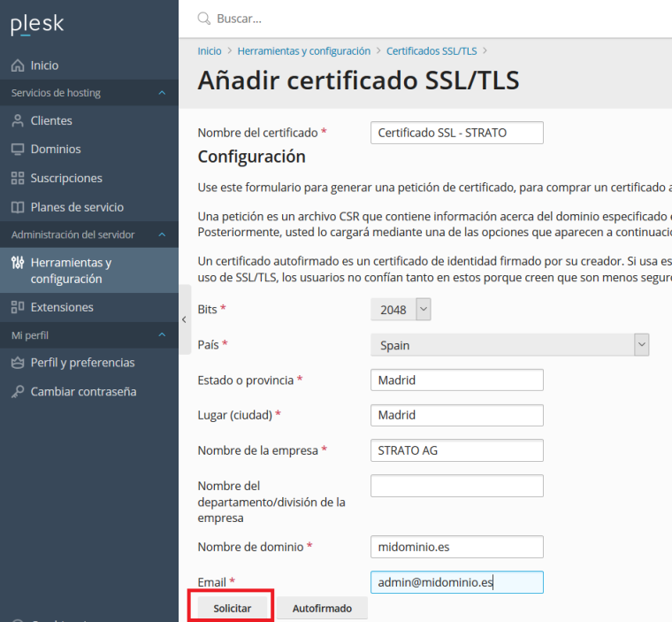The image size is (672, 622).
Task: Click the Nombre de la empresa field
Action: (457, 450)
